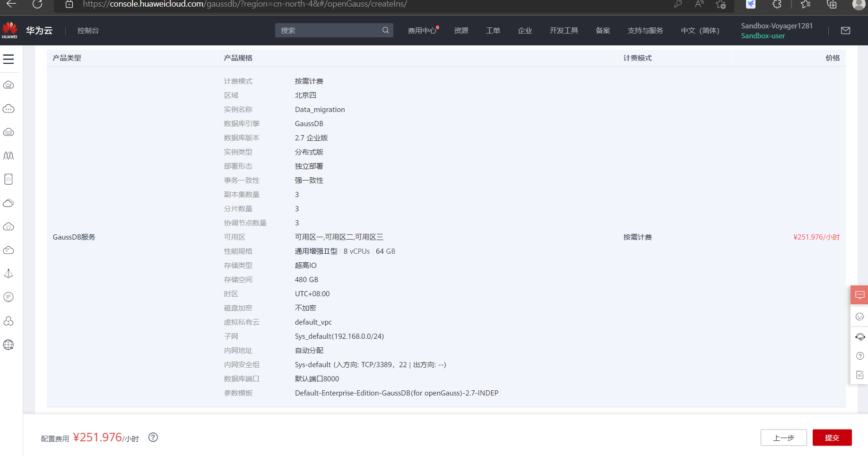Open the hamburger service list menu
This screenshot has height=456, width=868.
pyautogui.click(x=9, y=59)
